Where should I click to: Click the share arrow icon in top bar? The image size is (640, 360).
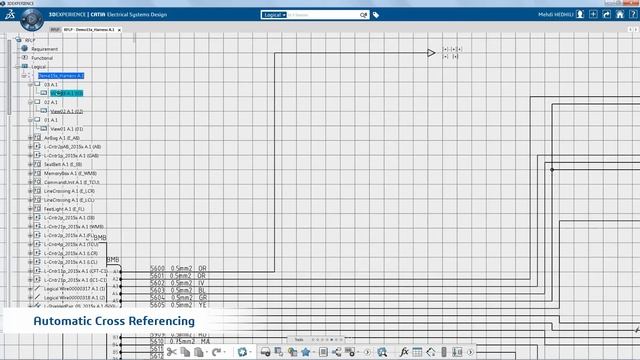(x=607, y=14)
